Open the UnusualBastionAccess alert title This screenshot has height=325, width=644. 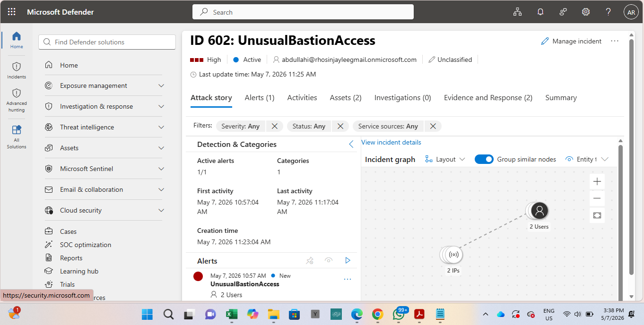[245, 284]
